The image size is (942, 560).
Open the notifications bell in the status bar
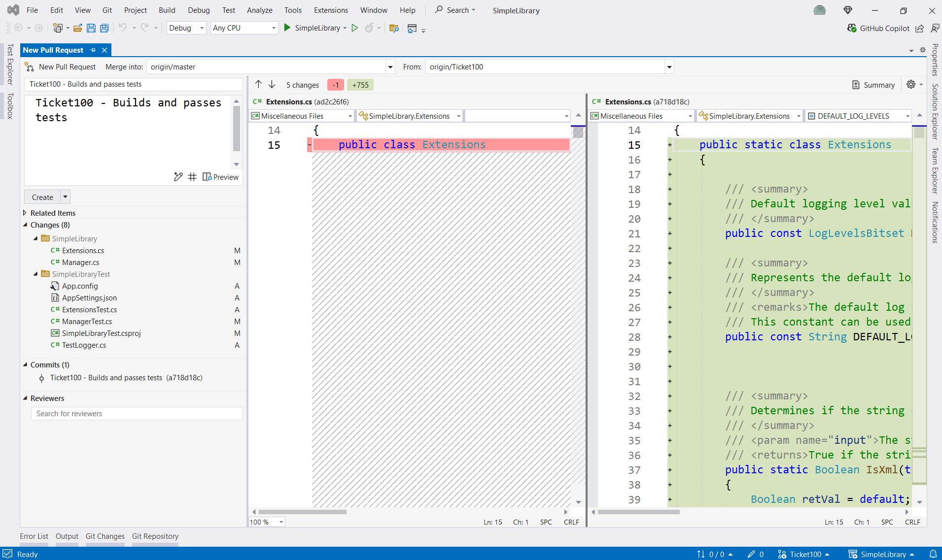933,554
